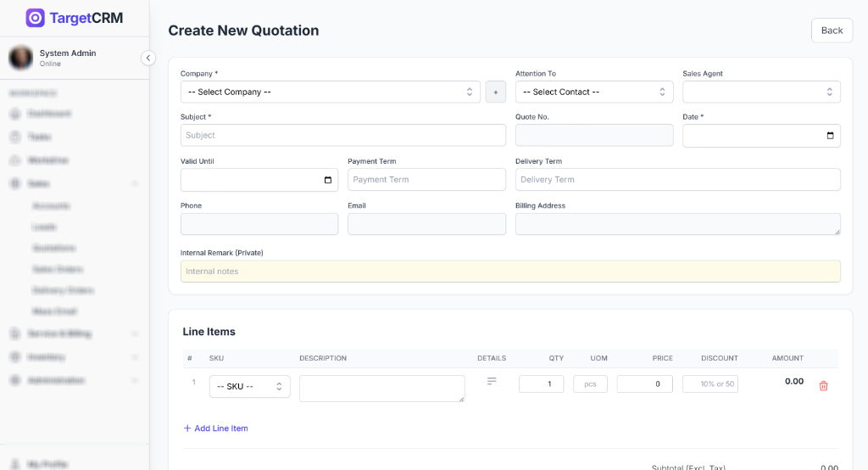Focus the Subject text field
This screenshot has height=470, width=868.
(x=342, y=136)
